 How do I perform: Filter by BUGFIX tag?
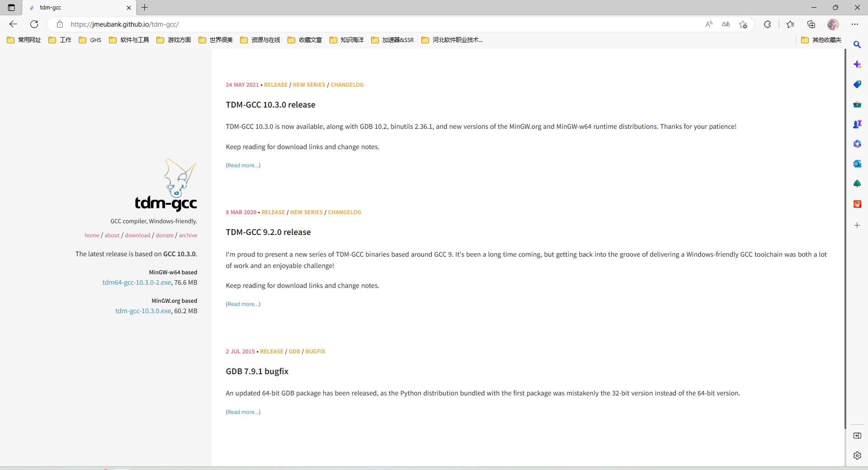pyautogui.click(x=315, y=352)
